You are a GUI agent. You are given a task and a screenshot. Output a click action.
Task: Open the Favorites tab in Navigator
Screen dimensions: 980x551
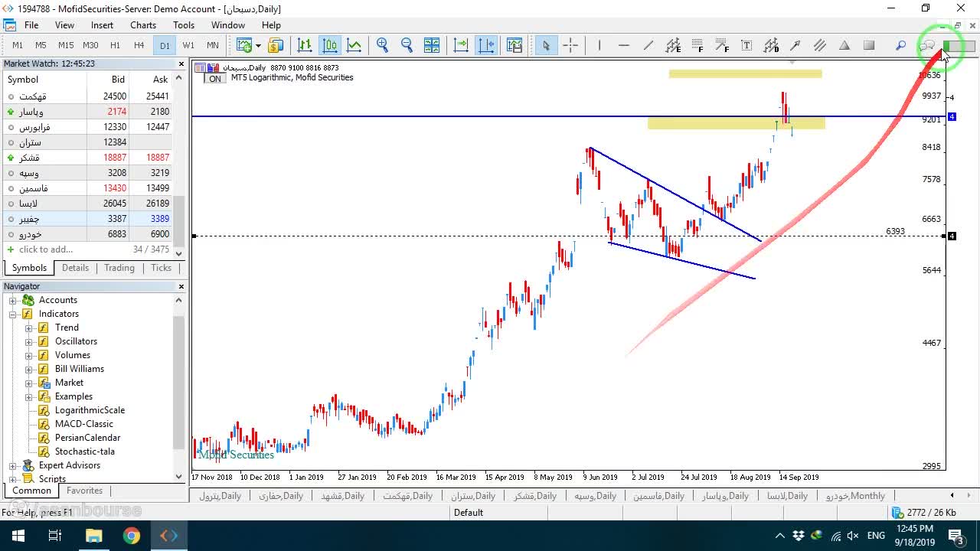pyautogui.click(x=84, y=491)
